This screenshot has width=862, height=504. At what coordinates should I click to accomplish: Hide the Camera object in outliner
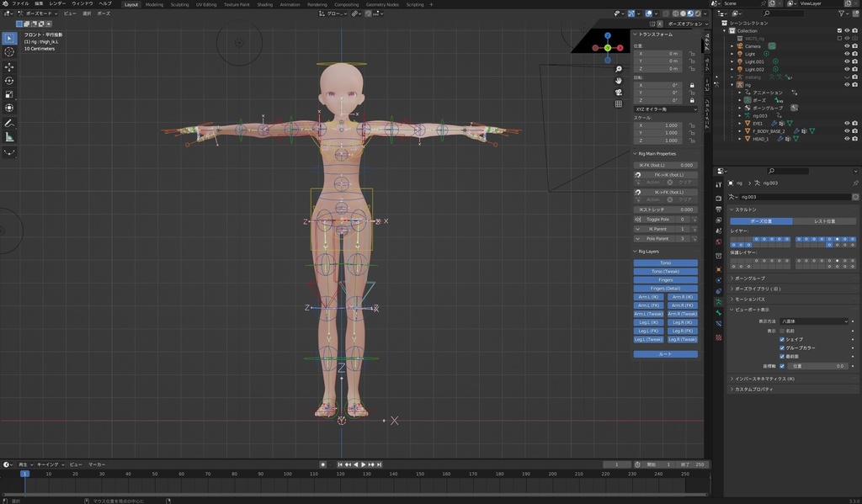tap(847, 46)
